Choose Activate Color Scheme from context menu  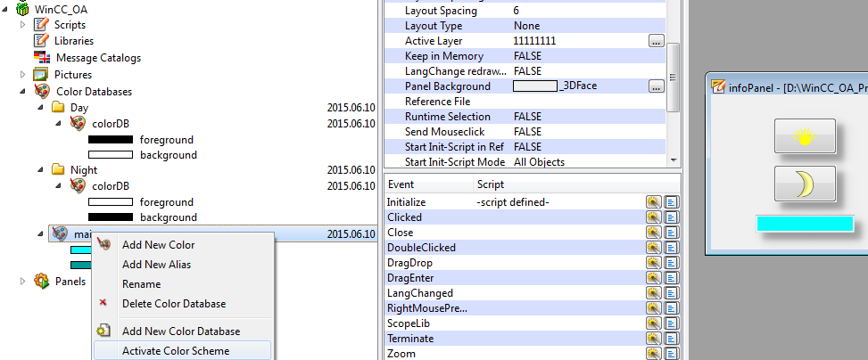pyautogui.click(x=176, y=351)
